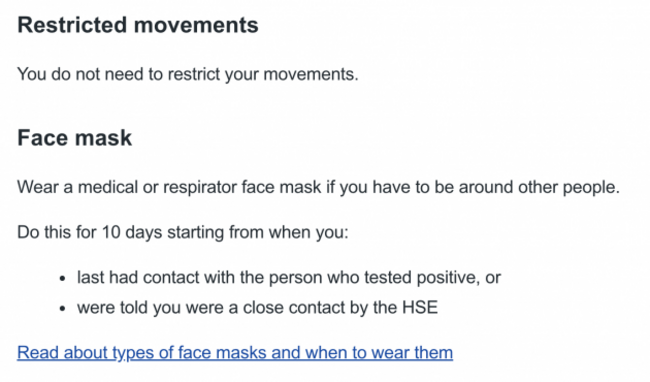The width and height of the screenshot is (650, 382).
Task: Click the word HSE
Action: pyautogui.click(x=420, y=308)
